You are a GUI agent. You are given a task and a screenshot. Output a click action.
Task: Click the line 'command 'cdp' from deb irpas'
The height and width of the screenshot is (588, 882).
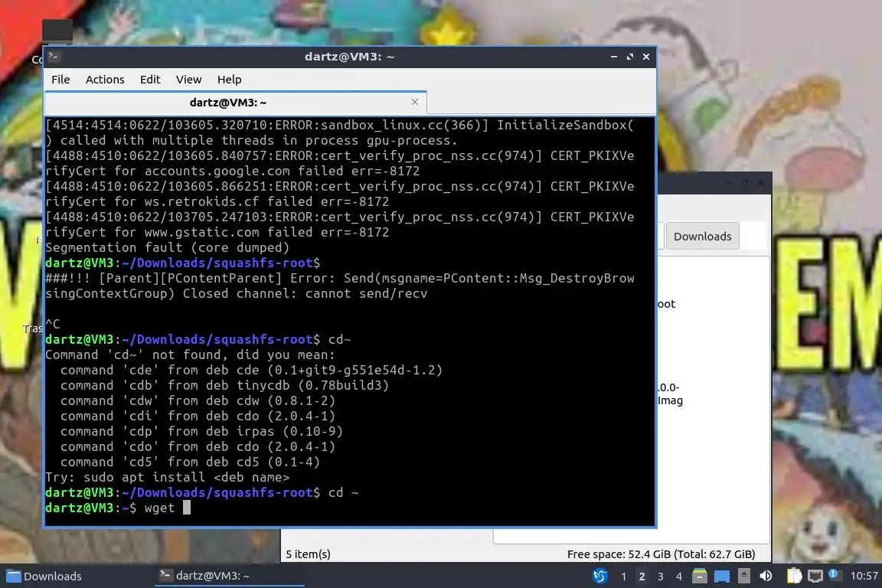point(201,432)
